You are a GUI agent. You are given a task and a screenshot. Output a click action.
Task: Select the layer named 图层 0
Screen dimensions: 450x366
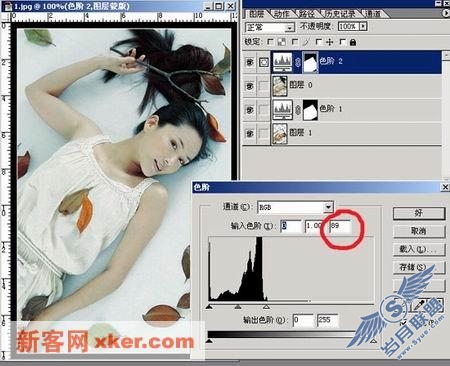click(301, 85)
